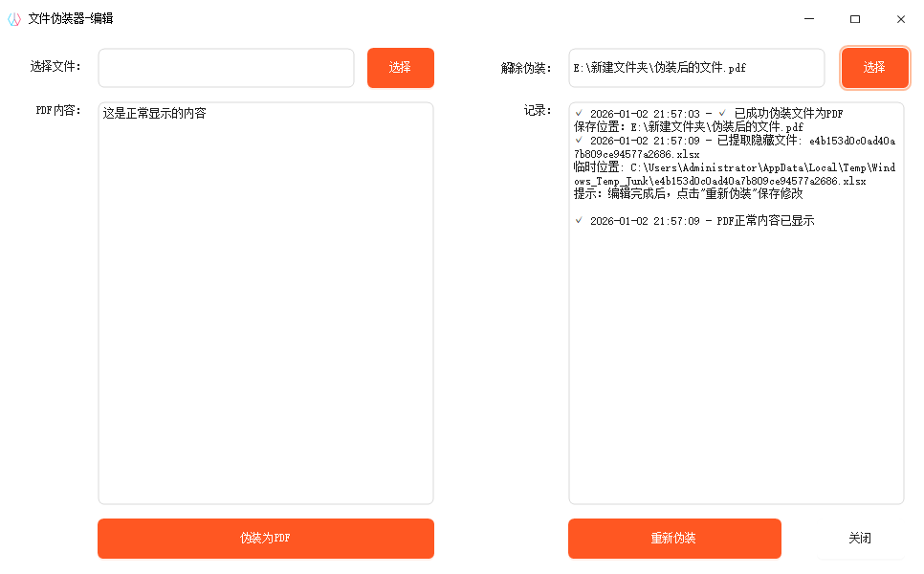Click the 解除伪装： label
924x574 pixels.
tap(526, 68)
